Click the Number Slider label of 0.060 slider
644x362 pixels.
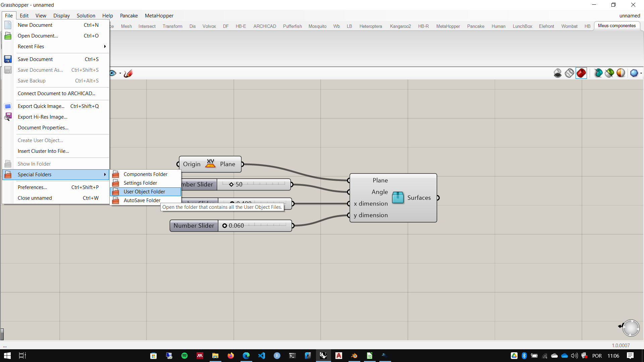click(194, 226)
